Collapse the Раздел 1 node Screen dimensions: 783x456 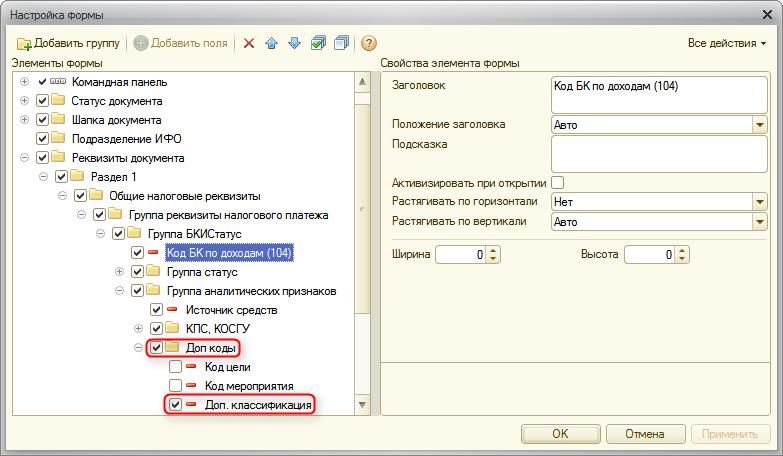point(43,176)
